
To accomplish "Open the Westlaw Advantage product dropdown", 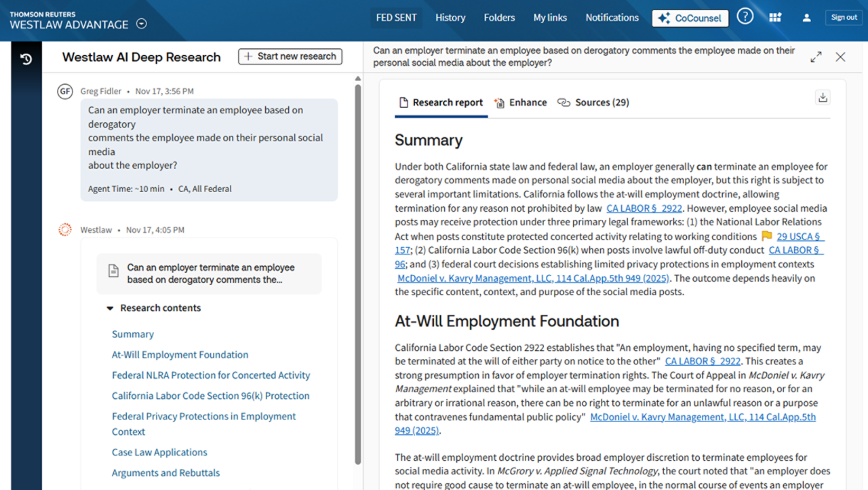I will [141, 23].
